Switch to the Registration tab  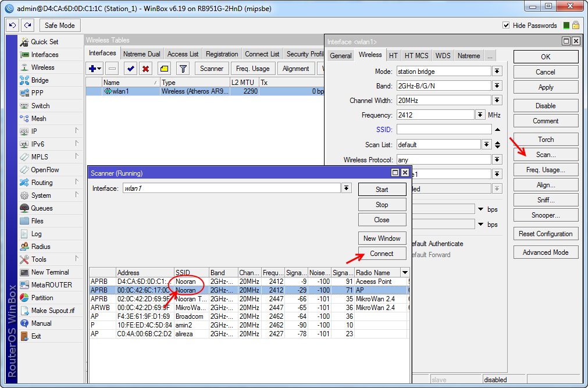(222, 54)
